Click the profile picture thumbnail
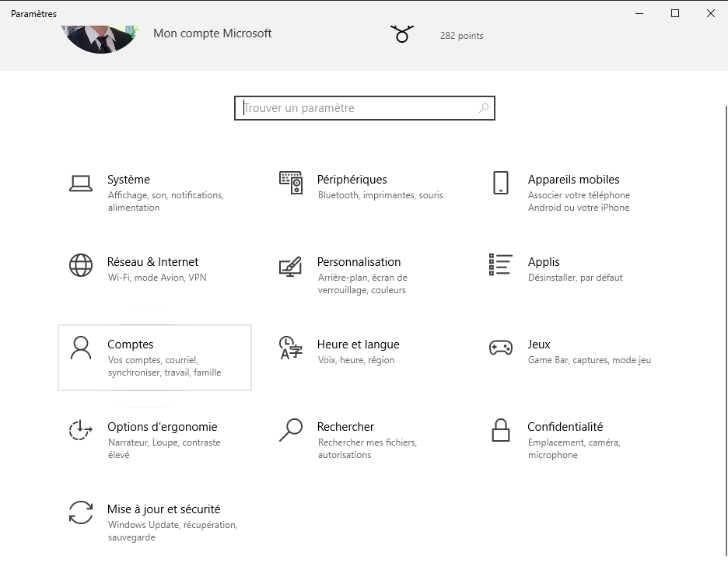728x570 pixels. click(100, 37)
